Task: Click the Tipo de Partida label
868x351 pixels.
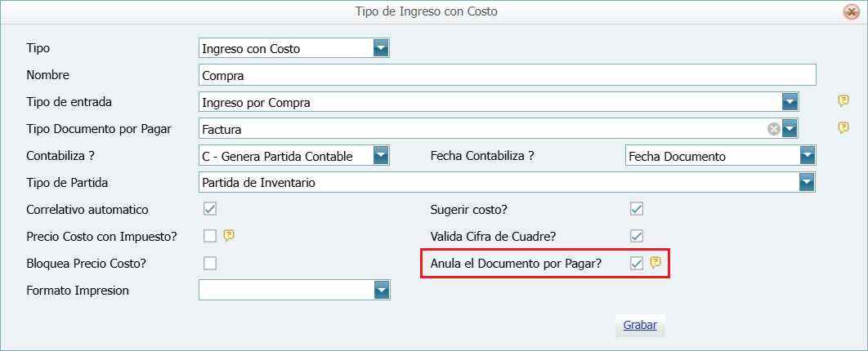Action: click(67, 182)
